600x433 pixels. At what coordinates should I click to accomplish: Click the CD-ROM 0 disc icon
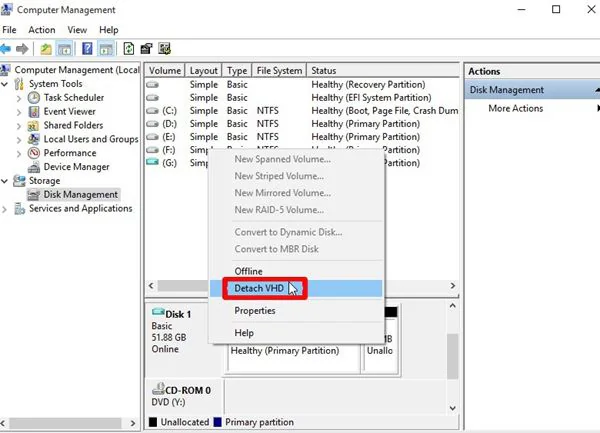pos(158,389)
